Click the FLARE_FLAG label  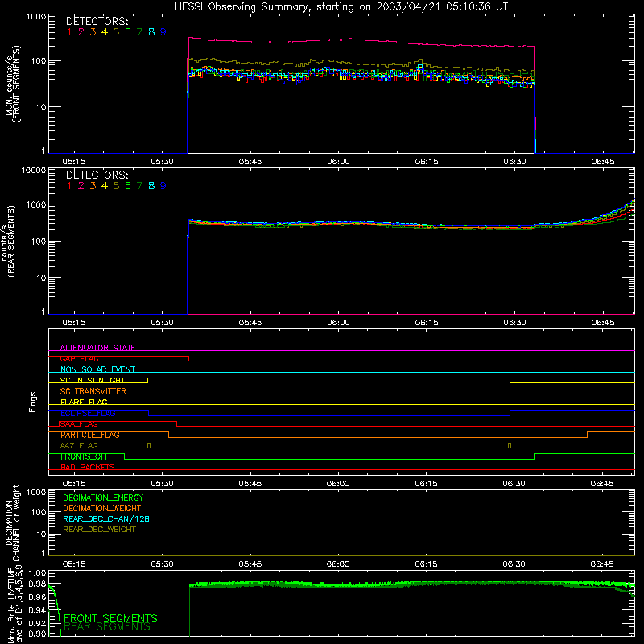84,402
